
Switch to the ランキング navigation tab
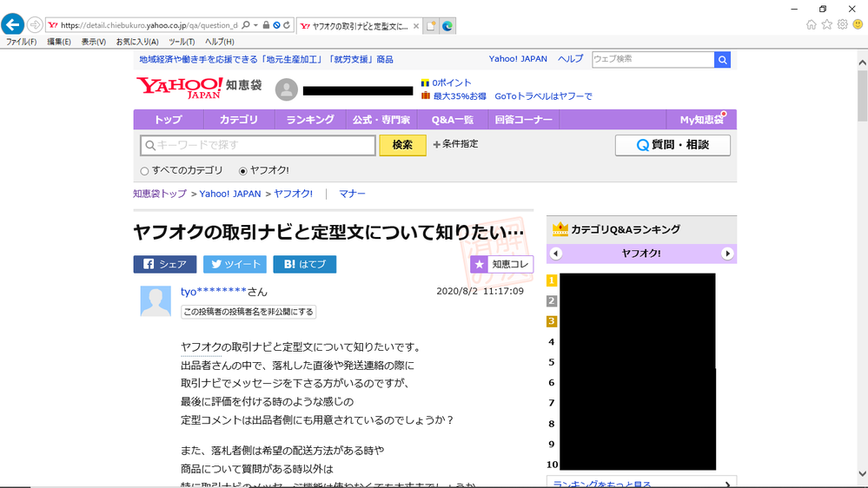click(x=310, y=120)
